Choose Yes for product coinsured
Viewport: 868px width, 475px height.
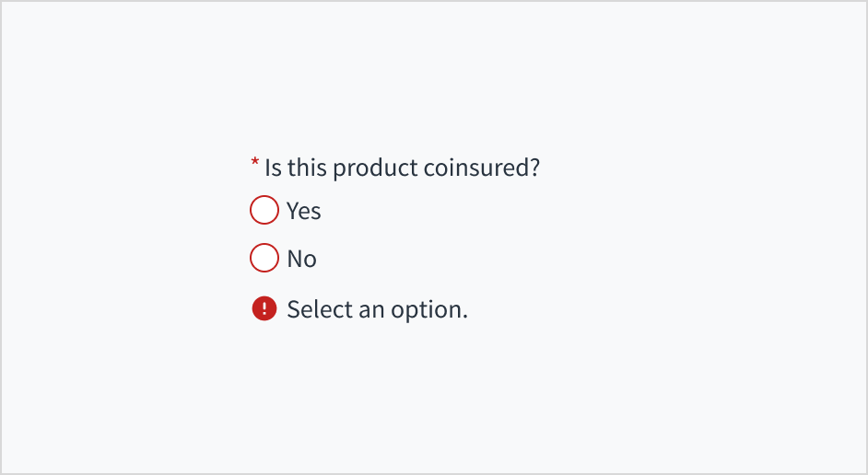(x=264, y=211)
